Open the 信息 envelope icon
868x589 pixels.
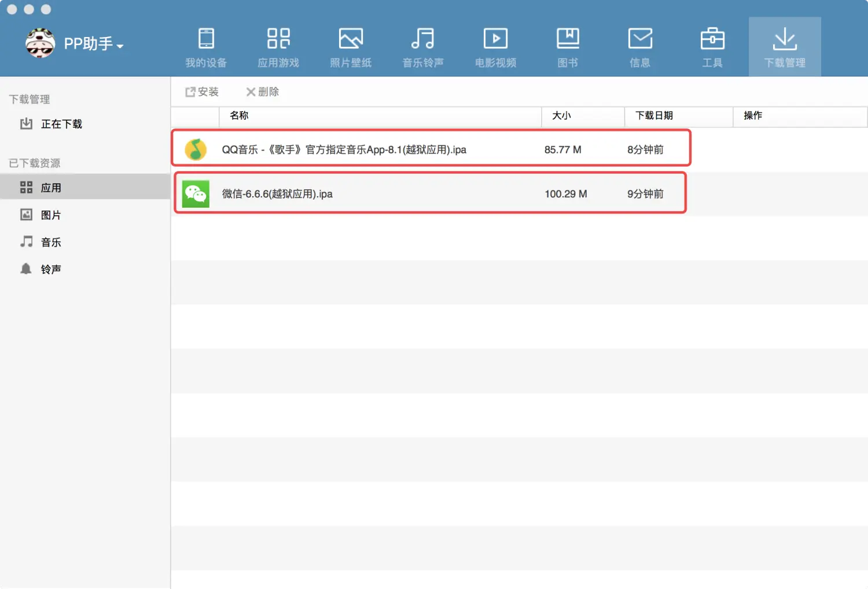click(640, 38)
